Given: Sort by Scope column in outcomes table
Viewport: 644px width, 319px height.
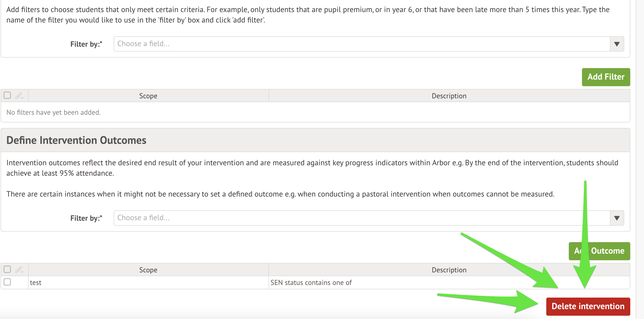Looking at the screenshot, I should [148, 270].
